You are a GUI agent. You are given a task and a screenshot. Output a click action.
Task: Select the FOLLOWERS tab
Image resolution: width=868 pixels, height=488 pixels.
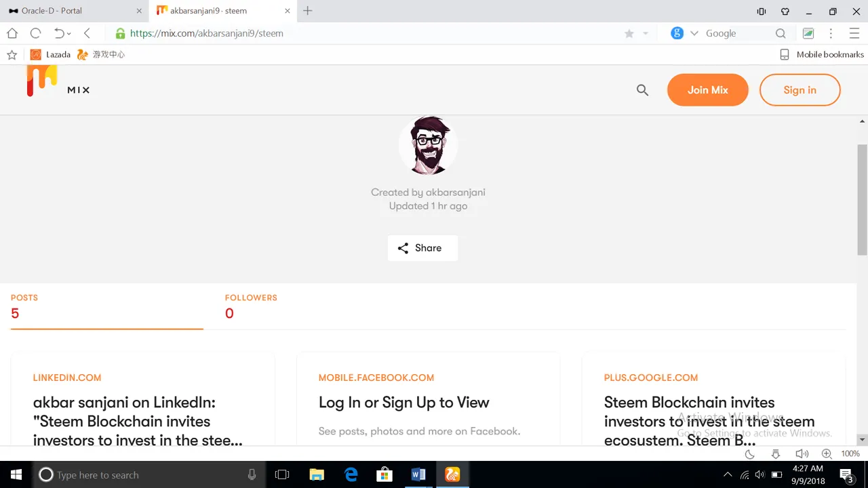(x=251, y=307)
